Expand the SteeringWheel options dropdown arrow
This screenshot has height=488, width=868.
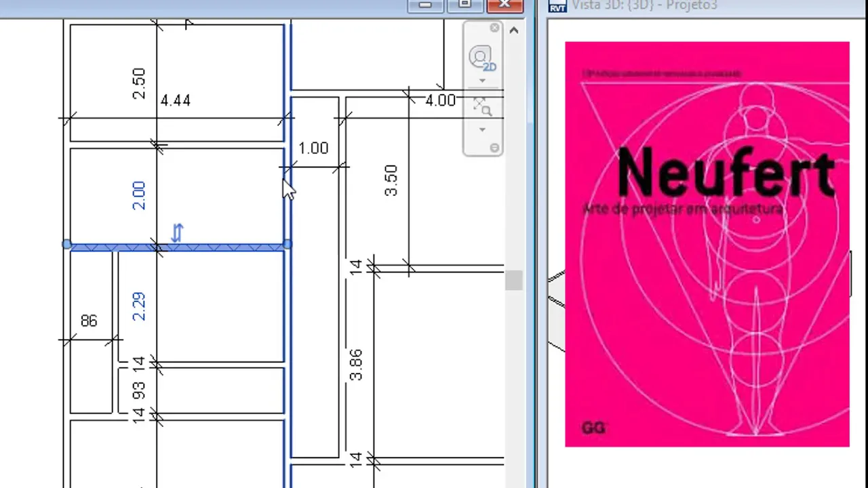pyautogui.click(x=482, y=81)
